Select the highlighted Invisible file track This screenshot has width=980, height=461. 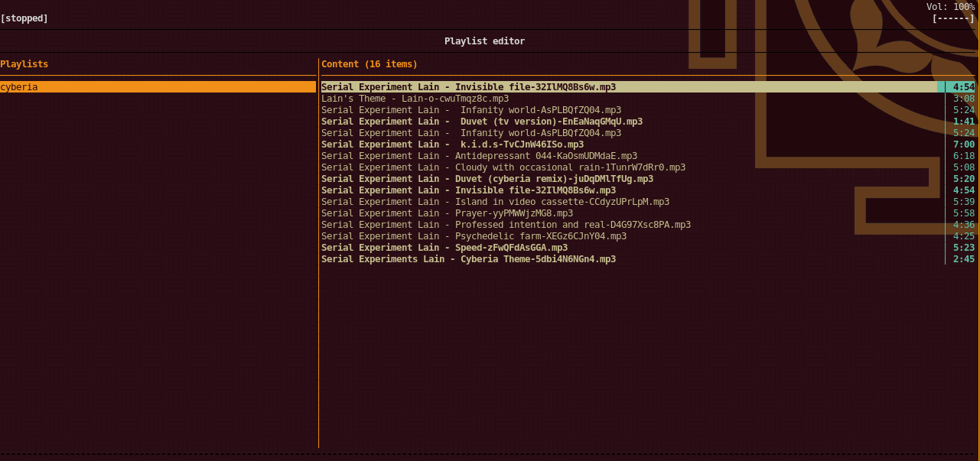point(648,87)
